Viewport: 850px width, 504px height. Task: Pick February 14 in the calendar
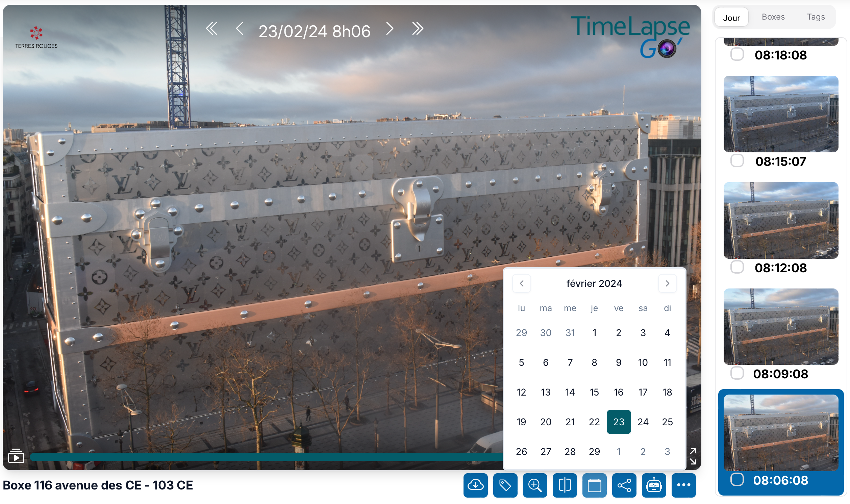pos(570,392)
